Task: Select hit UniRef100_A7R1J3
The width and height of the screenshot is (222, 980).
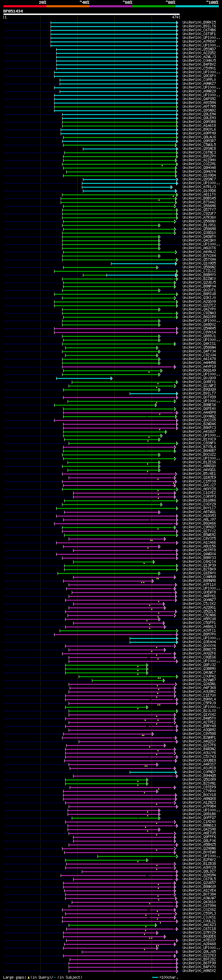Action: point(199,187)
